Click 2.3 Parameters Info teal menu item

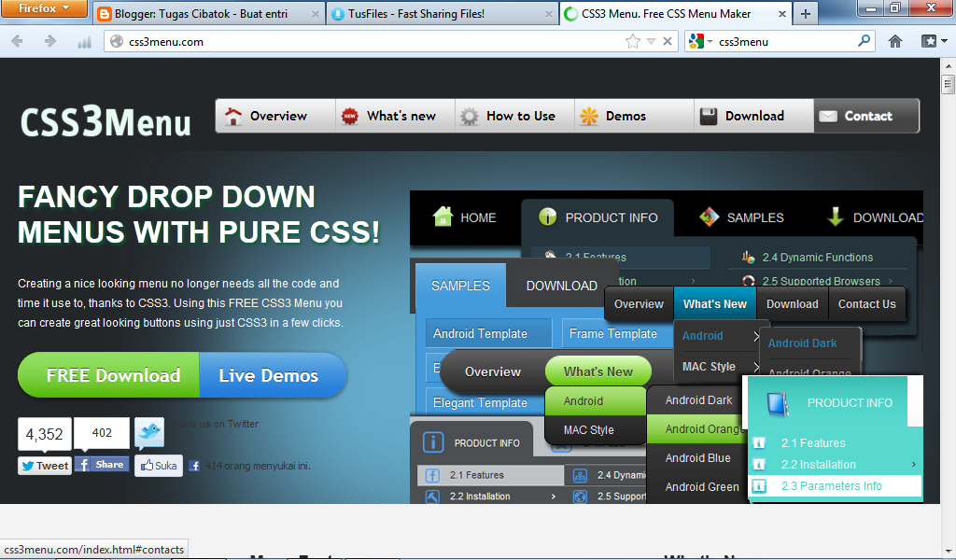(836, 485)
